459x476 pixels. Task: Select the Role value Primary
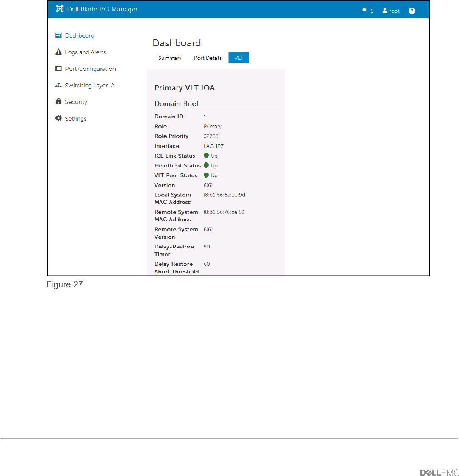[213, 126]
